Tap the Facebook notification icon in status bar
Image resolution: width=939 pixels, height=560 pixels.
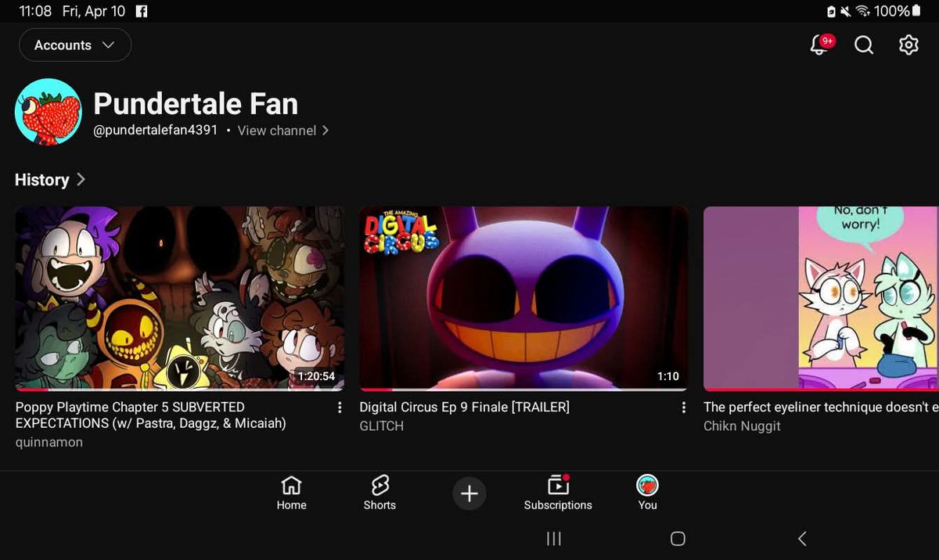tap(142, 11)
